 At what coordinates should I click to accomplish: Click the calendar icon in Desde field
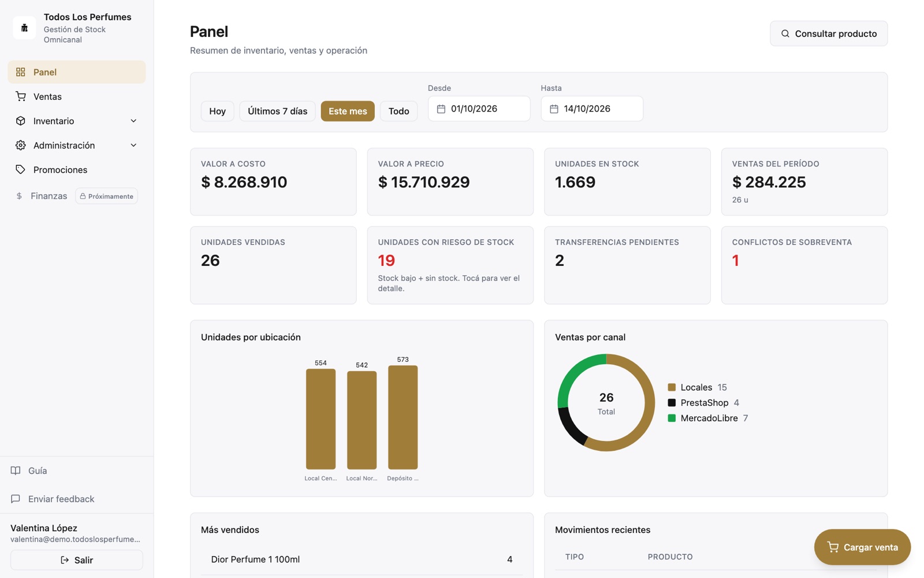coord(441,109)
